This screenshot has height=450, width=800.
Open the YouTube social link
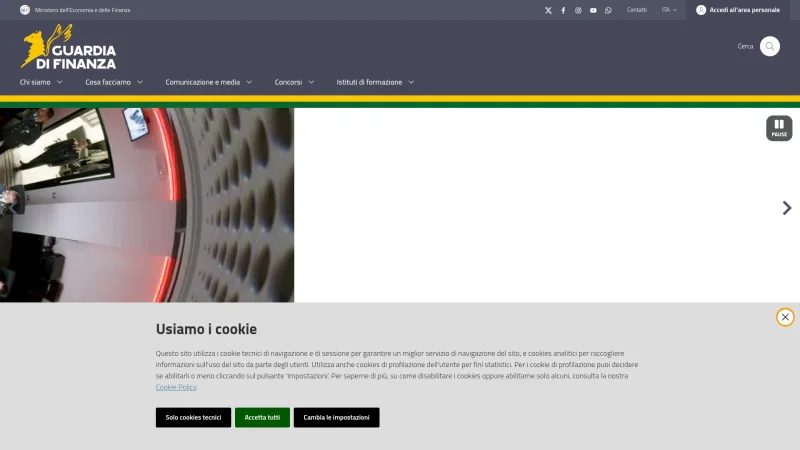coord(593,10)
